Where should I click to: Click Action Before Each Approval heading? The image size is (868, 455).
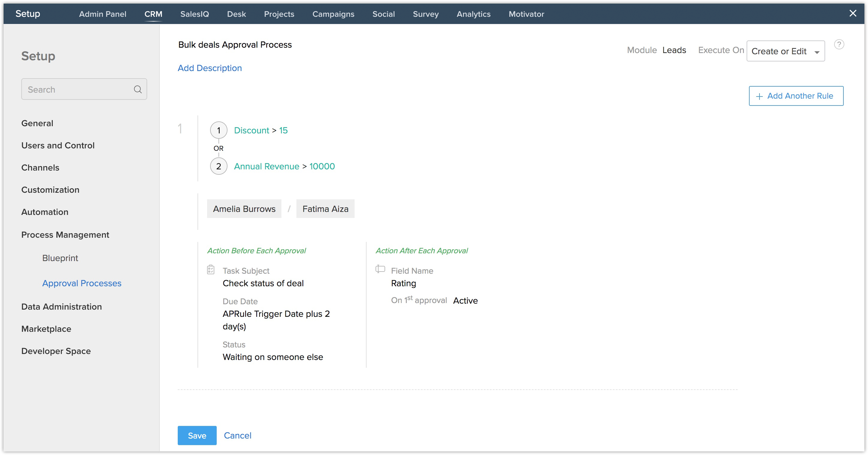click(x=257, y=250)
